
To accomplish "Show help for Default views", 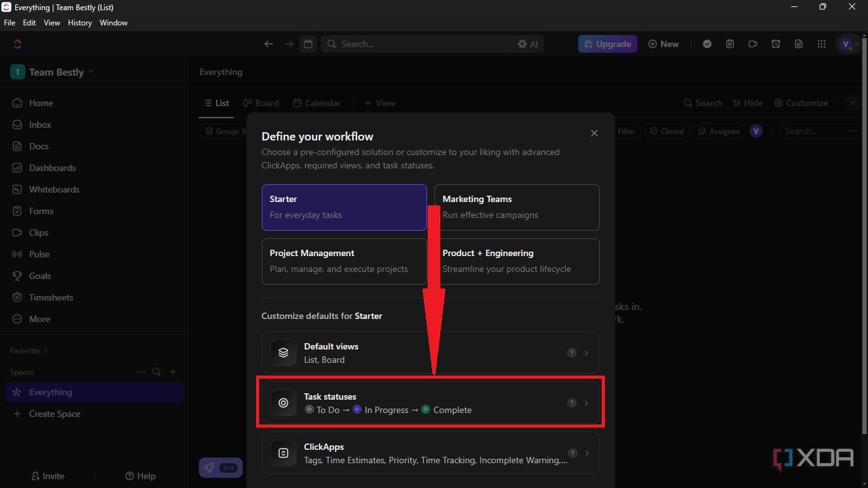I will 572,353.
